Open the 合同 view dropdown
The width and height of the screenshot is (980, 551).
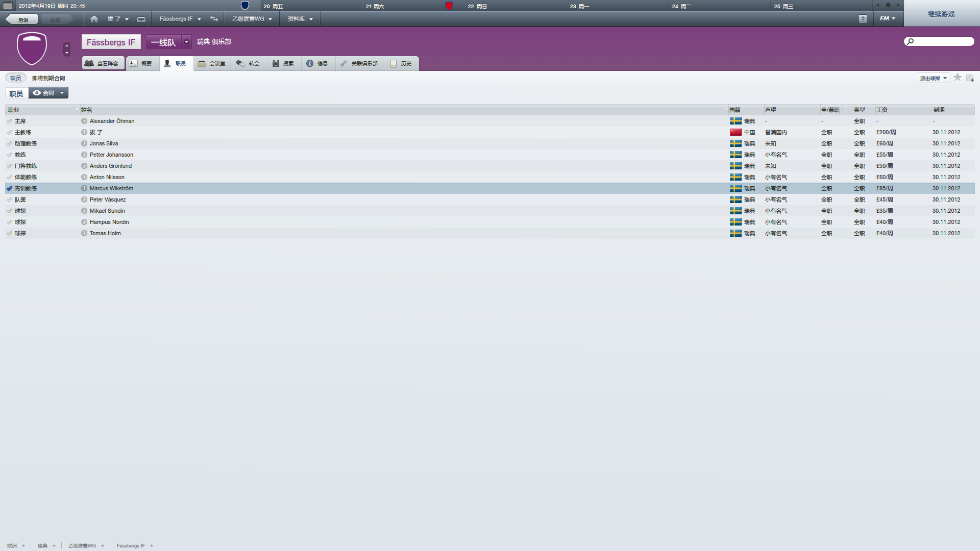click(48, 93)
